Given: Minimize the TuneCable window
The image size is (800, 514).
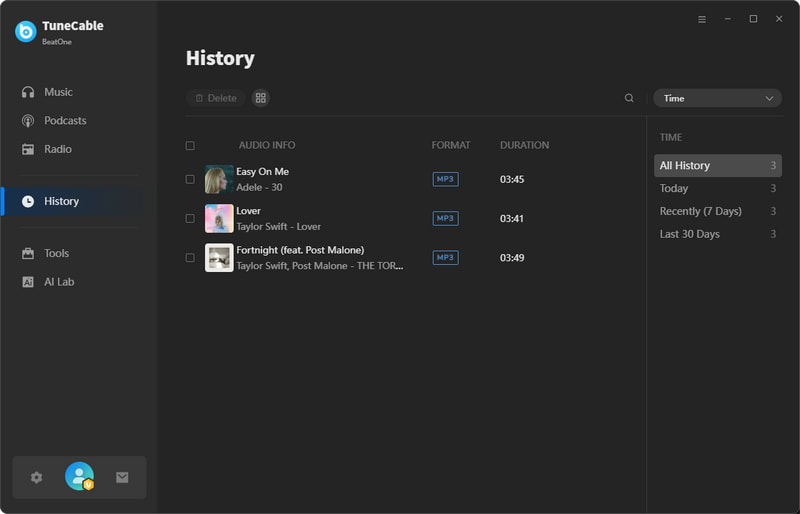Looking at the screenshot, I should coord(728,19).
